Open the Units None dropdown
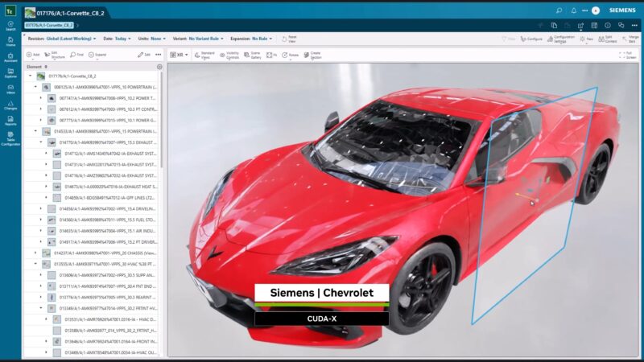 coord(152,39)
